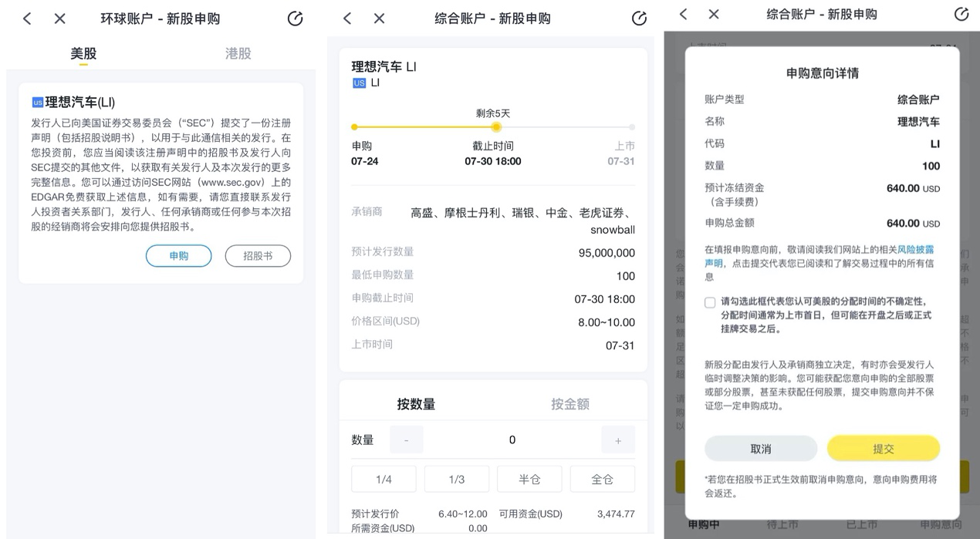980x539 pixels.
Task: Tap the refresh icon on the 环球账户 page
Action: tap(295, 19)
